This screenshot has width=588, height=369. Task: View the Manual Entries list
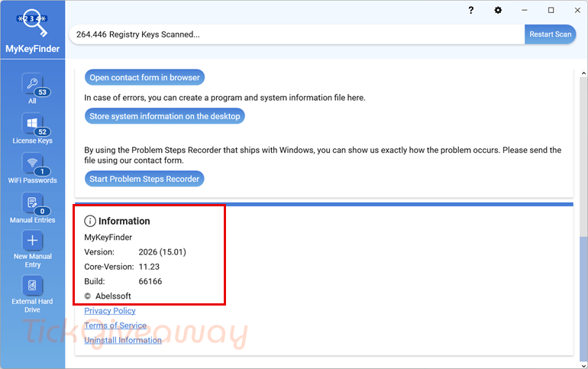[33, 208]
